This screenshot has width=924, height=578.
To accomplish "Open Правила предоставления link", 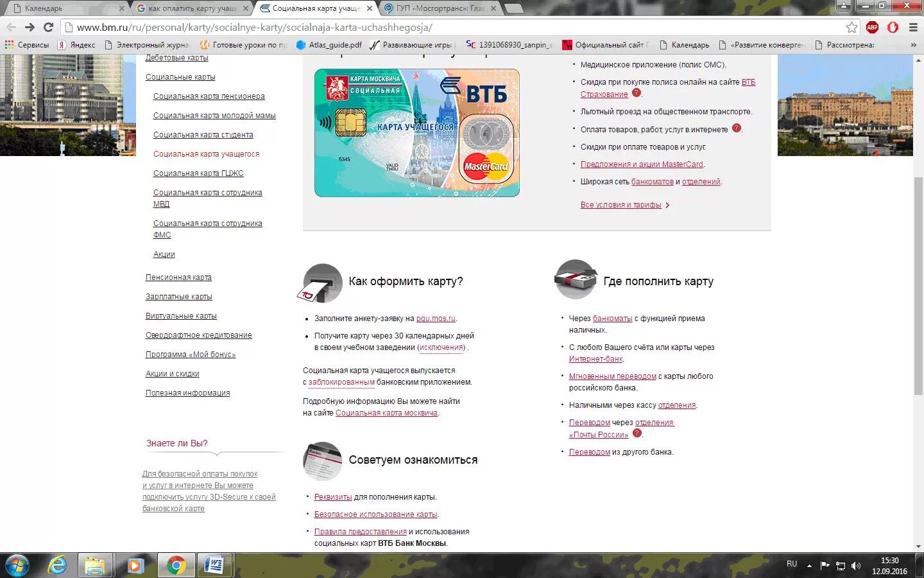I will pyautogui.click(x=361, y=532).
